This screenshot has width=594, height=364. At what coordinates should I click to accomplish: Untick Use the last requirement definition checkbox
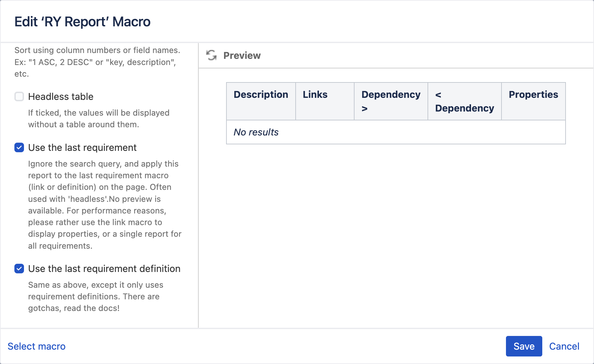click(x=19, y=269)
